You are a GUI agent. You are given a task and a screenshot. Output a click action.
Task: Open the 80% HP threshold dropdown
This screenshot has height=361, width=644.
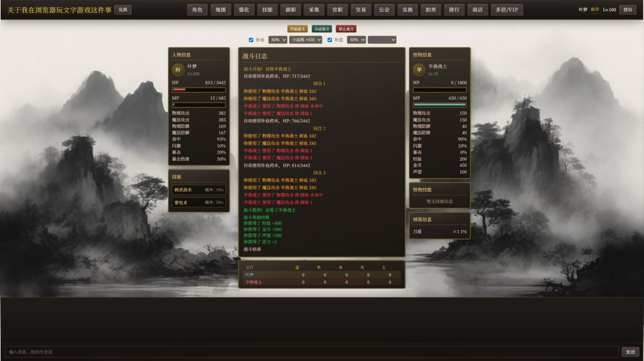point(277,40)
